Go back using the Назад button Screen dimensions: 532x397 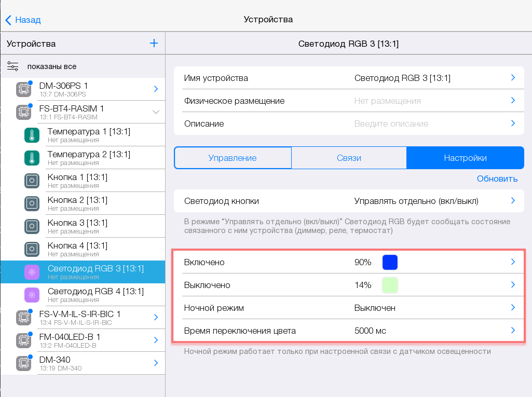(x=23, y=20)
